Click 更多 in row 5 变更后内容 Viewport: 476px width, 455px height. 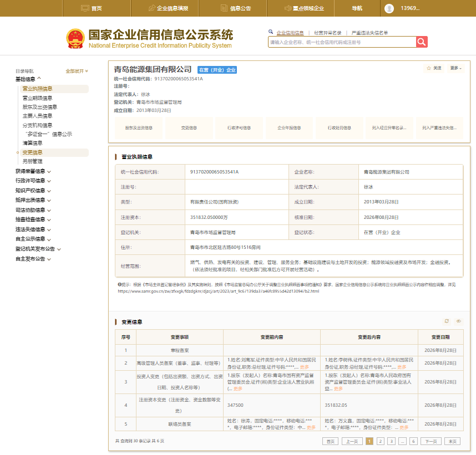click(x=404, y=427)
